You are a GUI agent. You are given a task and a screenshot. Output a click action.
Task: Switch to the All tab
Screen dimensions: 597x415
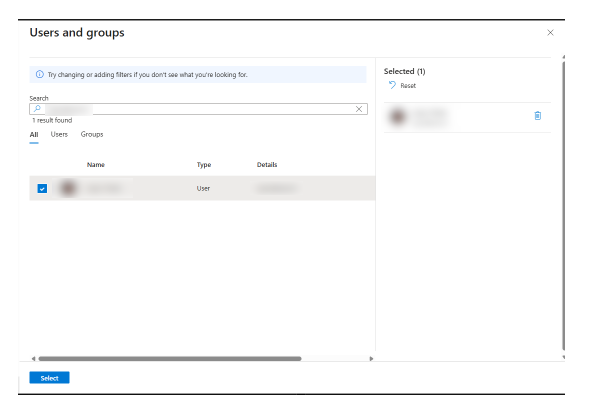coord(34,134)
